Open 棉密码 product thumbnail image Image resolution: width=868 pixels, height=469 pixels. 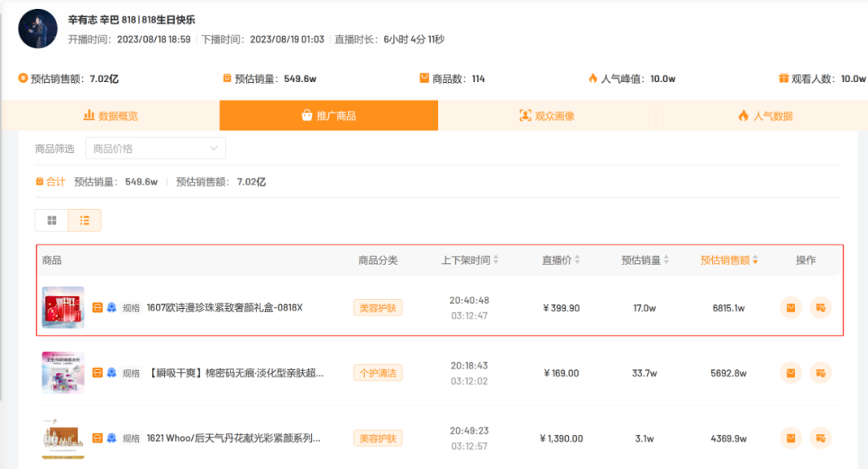coord(63,372)
